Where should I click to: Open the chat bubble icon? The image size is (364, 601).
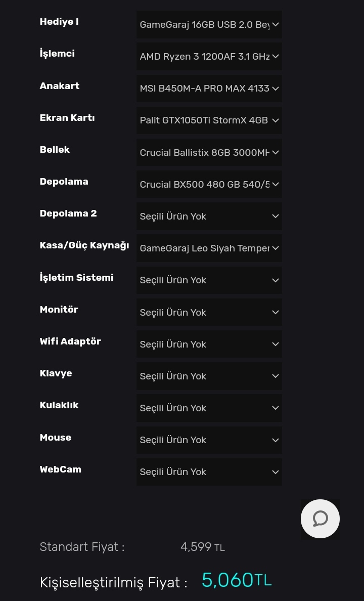point(320,519)
